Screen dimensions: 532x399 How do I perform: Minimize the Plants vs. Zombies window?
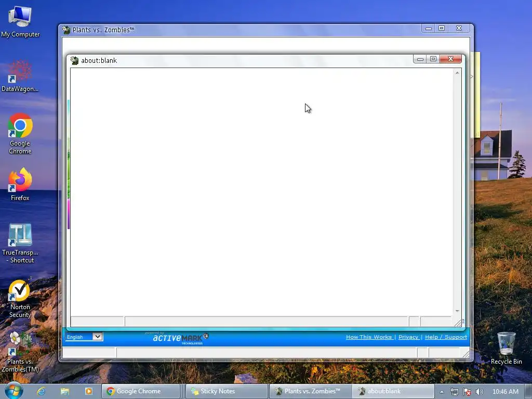(x=429, y=28)
